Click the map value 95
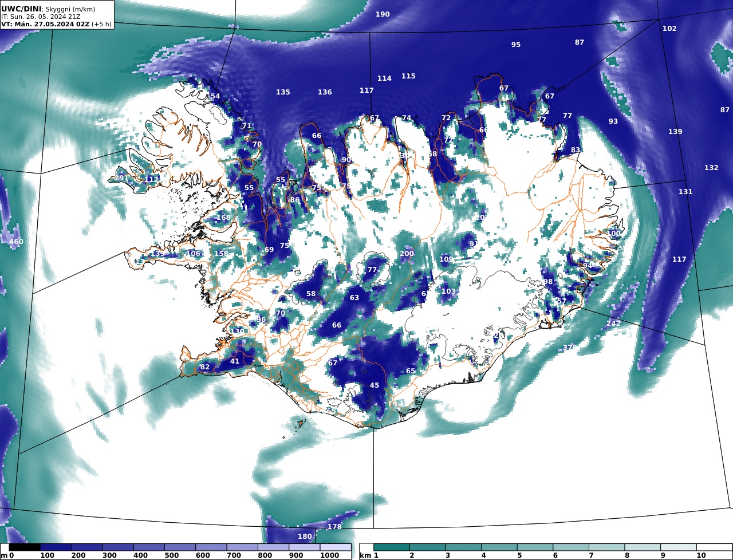This screenshot has height=560, width=733. 516,45
